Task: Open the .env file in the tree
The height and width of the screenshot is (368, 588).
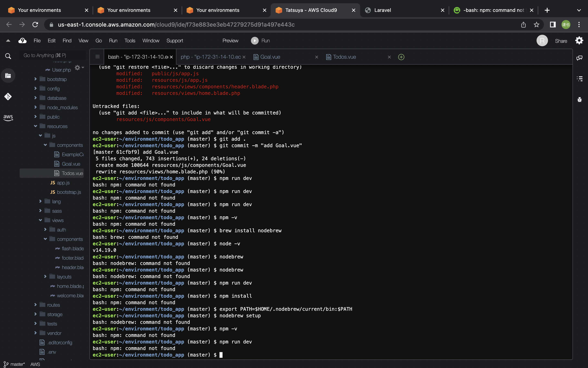Action: (51, 352)
